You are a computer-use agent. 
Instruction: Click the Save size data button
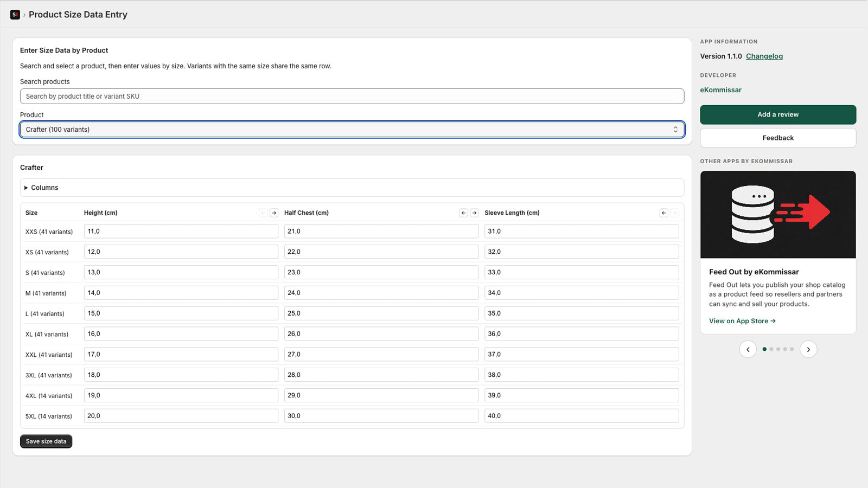point(46,441)
